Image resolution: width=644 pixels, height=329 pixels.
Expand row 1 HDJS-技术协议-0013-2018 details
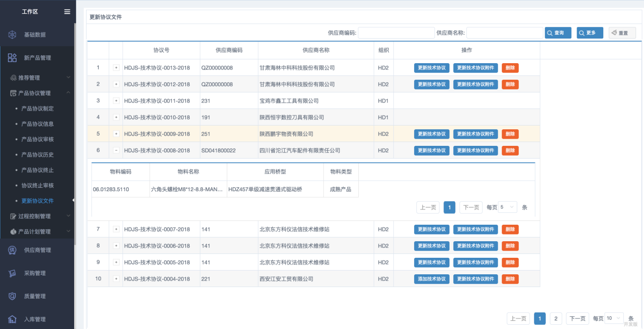[116, 68]
